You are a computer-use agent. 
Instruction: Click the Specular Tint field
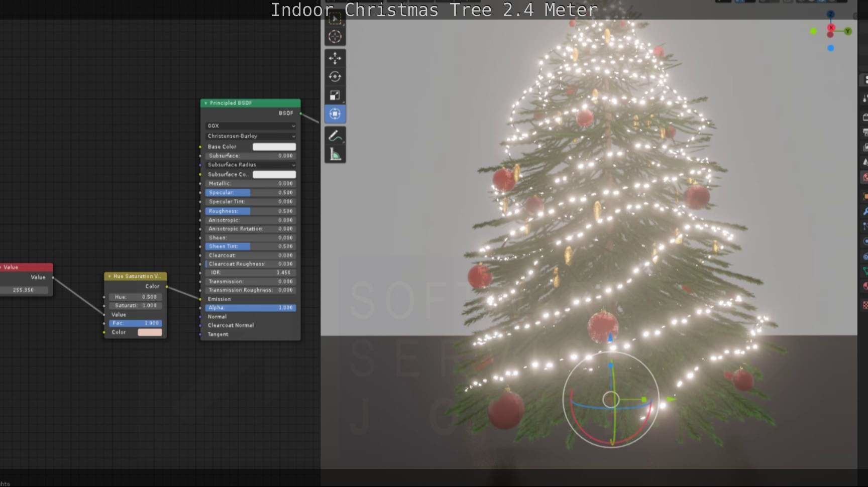click(x=251, y=202)
